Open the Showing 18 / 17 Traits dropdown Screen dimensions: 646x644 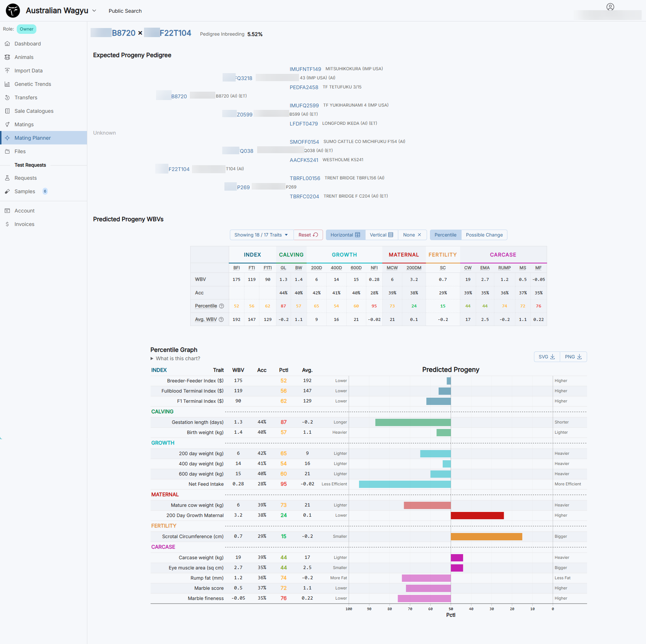[261, 235]
